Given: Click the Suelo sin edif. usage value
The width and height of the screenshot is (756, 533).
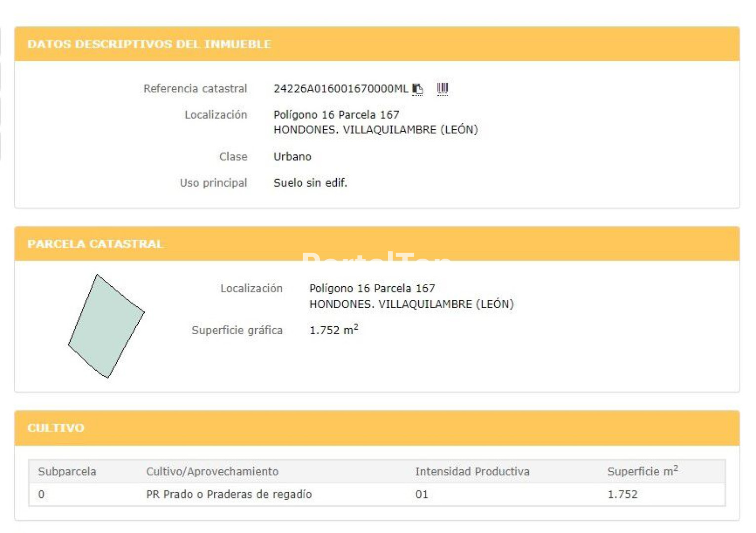Looking at the screenshot, I should click(310, 183).
